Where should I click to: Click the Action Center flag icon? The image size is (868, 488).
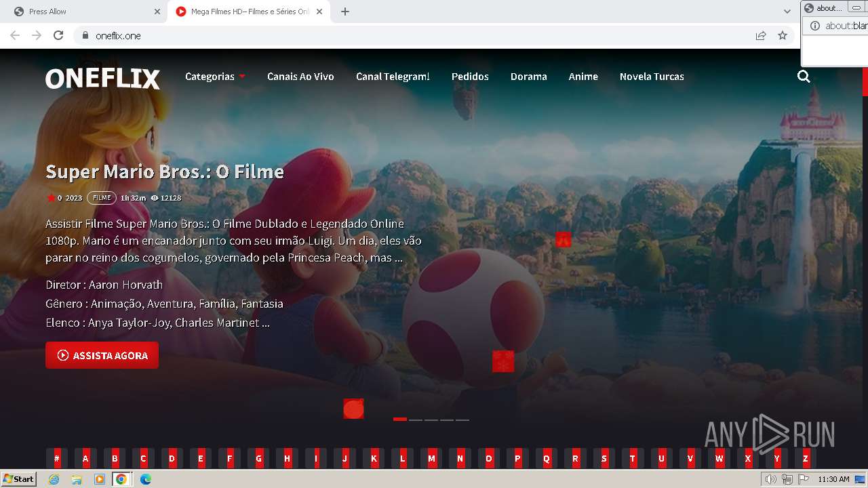click(x=804, y=479)
